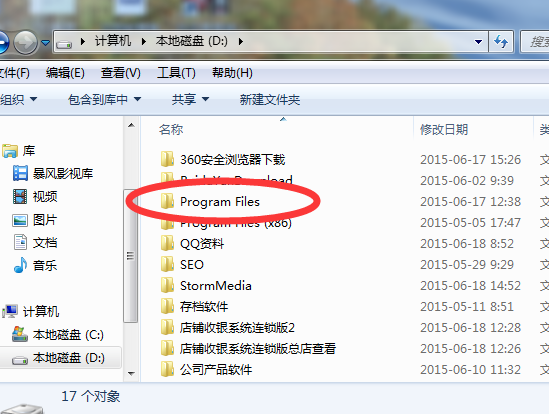The image size is (549, 414).
Task: Click the sidebar scrollbar down arrow
Action: pos(131,373)
